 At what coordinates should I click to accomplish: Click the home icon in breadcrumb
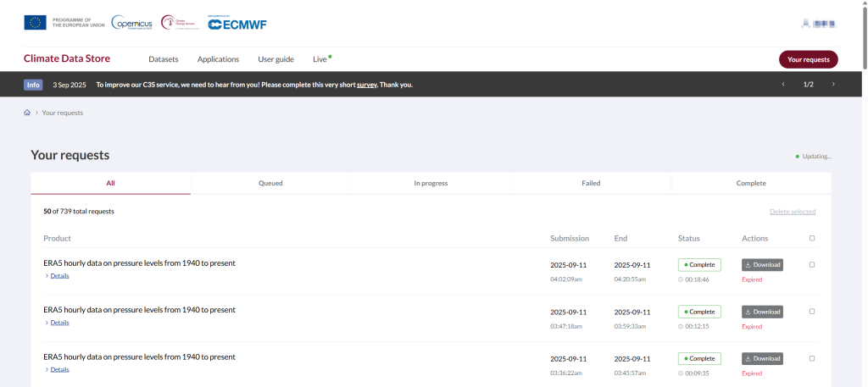(x=27, y=113)
